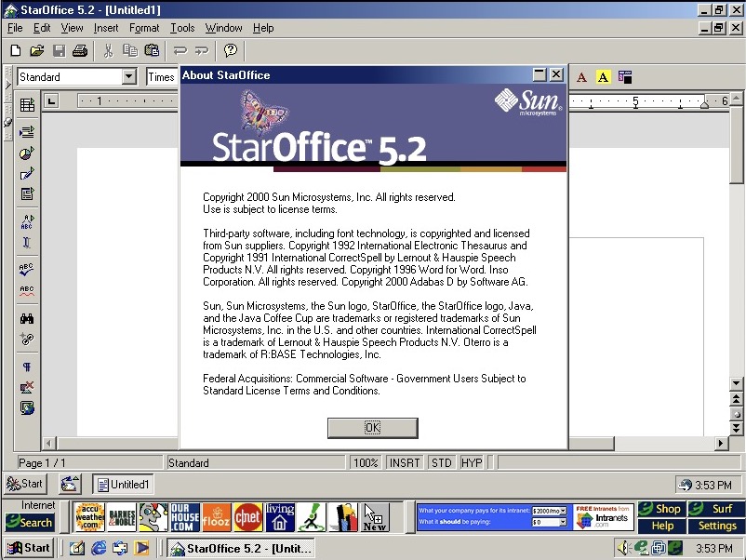Toggle selection mode via the STD indicator

point(441,462)
